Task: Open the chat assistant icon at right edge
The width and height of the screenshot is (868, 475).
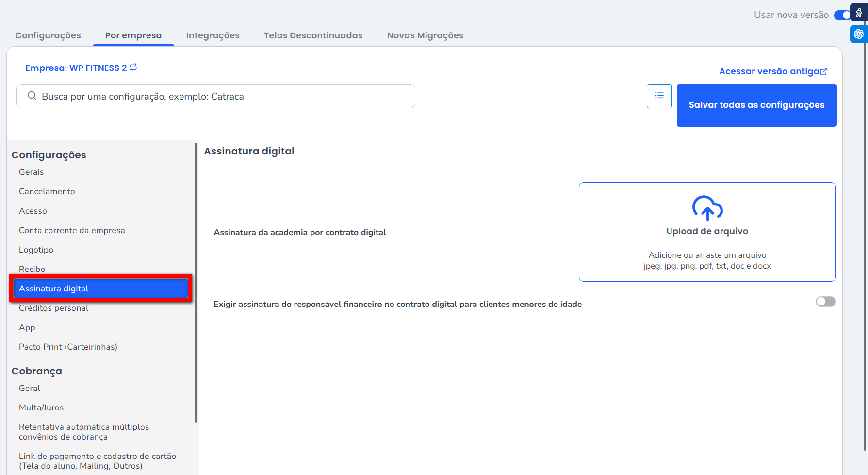Action: tap(859, 34)
